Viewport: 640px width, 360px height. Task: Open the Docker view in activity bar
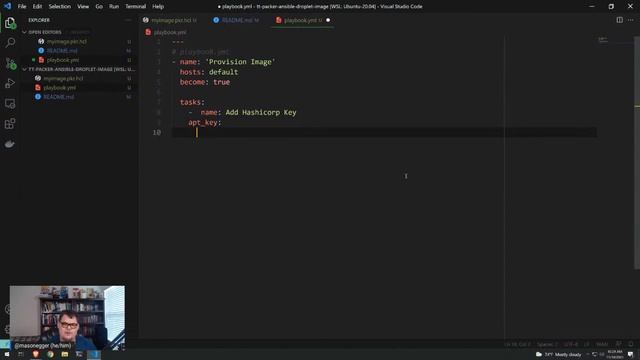coord(10,144)
